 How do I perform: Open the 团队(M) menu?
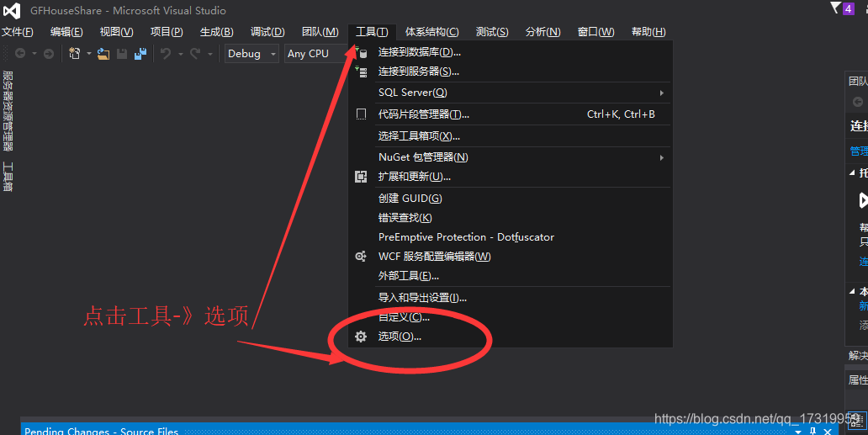(x=320, y=31)
